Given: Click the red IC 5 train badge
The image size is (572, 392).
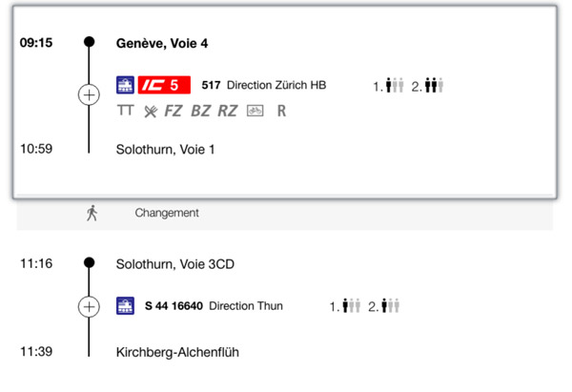Looking at the screenshot, I should pyautogui.click(x=164, y=85).
